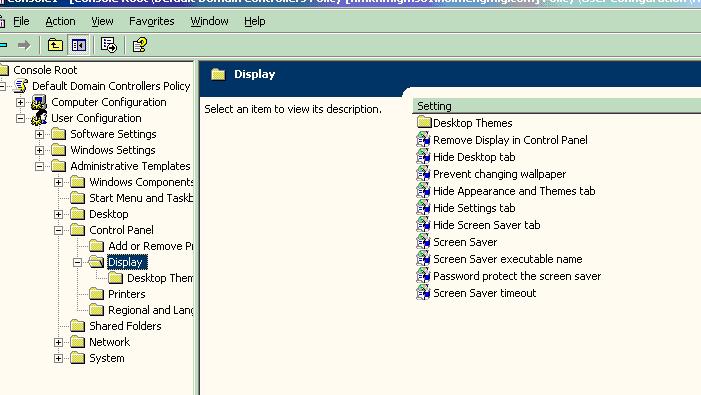
Task: Open the Help menu
Action: point(254,21)
